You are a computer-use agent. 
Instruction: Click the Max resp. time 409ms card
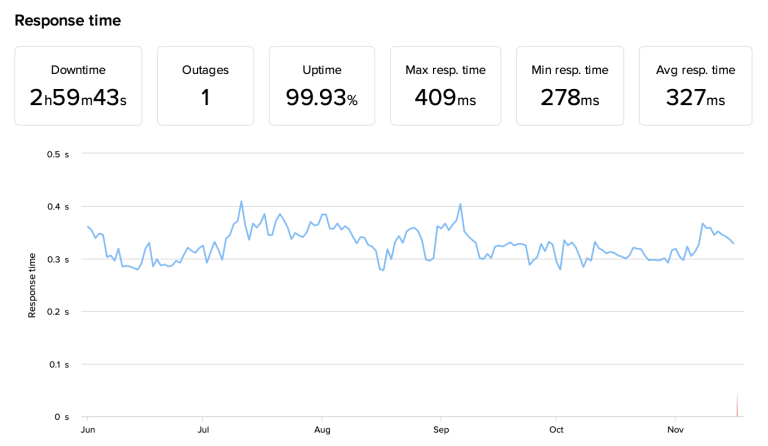click(445, 86)
